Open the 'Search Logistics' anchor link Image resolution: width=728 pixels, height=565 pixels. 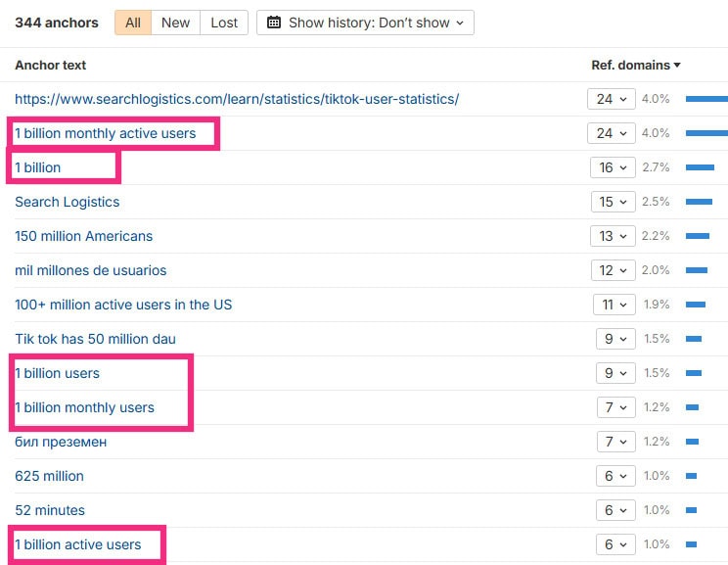tap(68, 202)
